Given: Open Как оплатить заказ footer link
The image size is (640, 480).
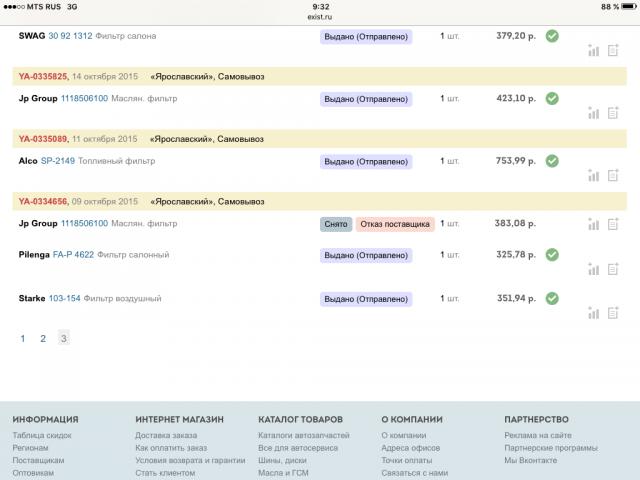Looking at the screenshot, I should click(x=171, y=448).
